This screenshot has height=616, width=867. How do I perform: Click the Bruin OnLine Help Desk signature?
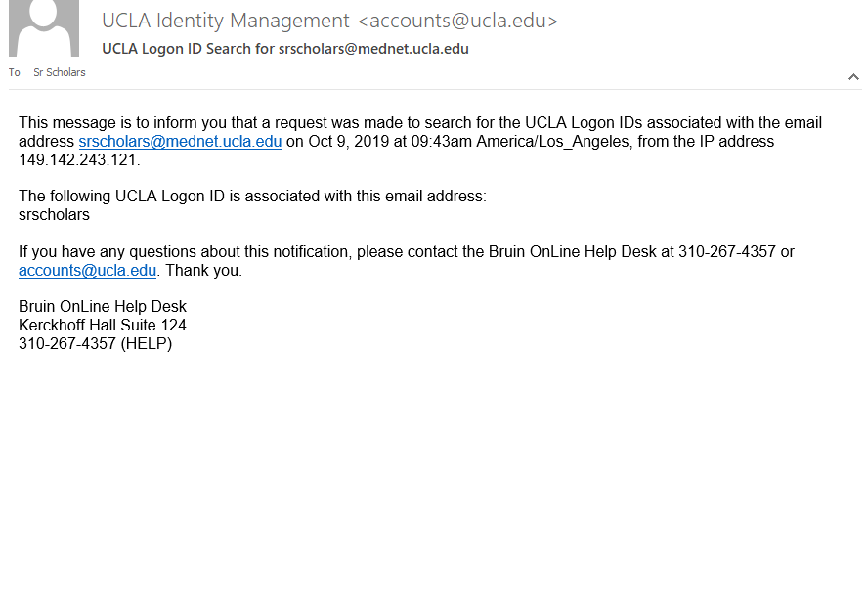(103, 306)
